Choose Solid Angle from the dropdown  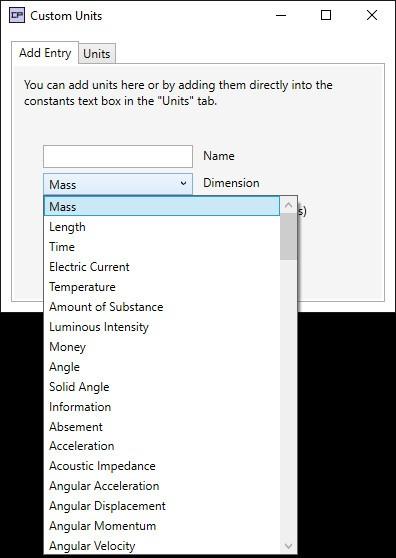point(162,387)
